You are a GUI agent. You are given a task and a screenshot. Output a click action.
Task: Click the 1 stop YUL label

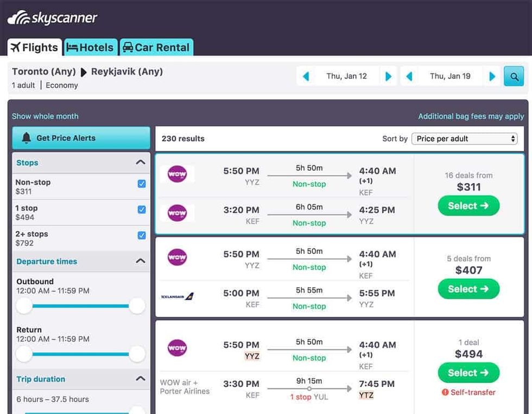tap(309, 397)
